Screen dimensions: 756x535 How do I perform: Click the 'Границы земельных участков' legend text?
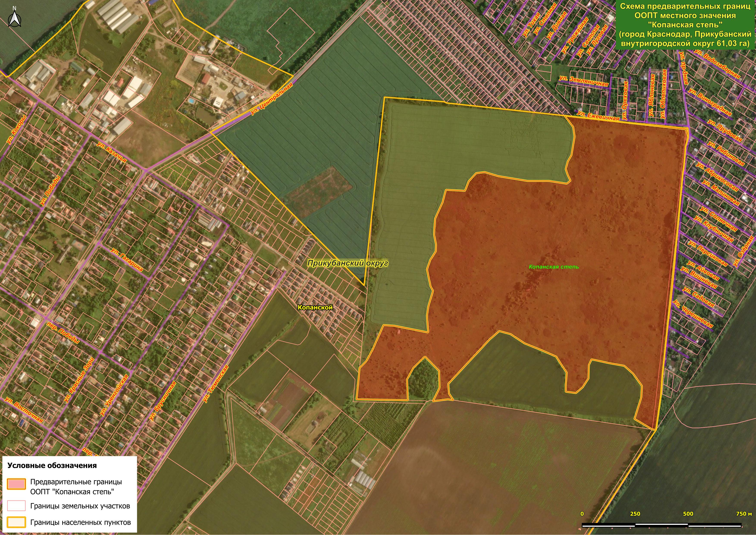[x=80, y=506]
